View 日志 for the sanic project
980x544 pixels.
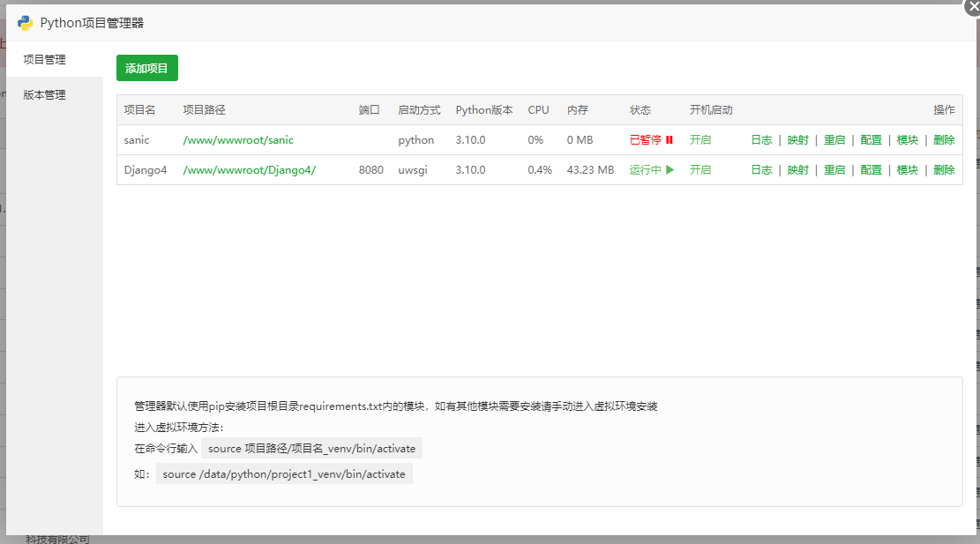[761, 140]
